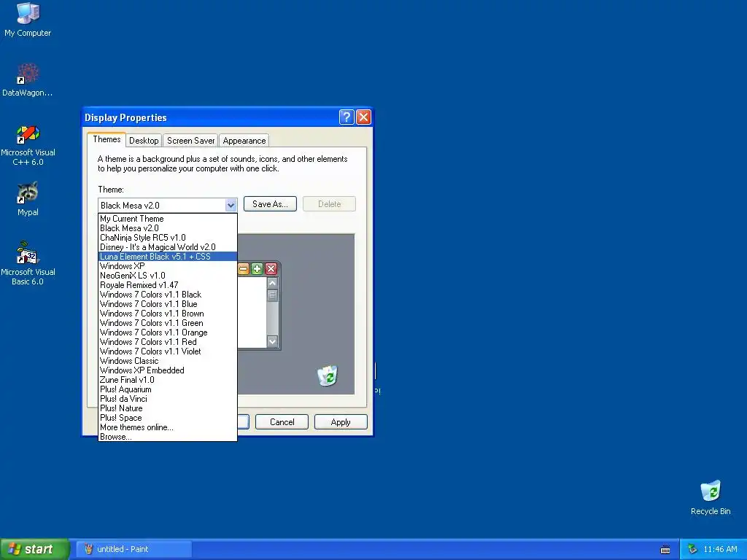Choose the Browse... entry in theme list

(x=168, y=437)
